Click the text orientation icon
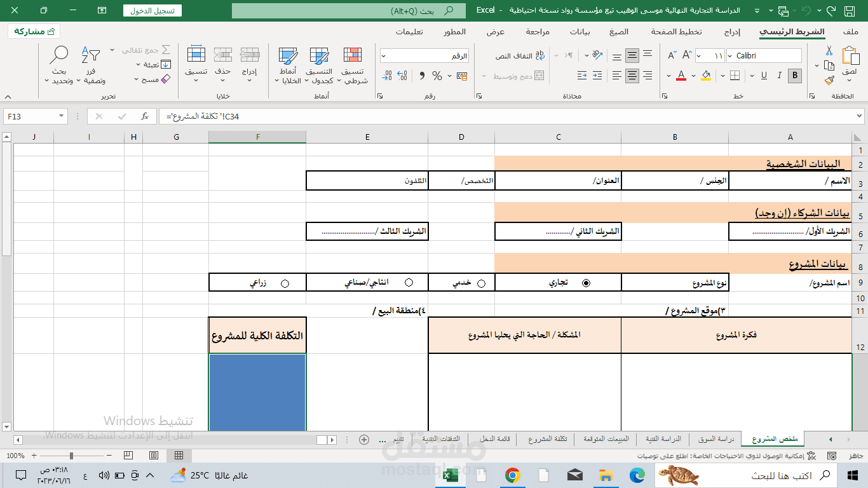Screen dimensions: 868x488 click(x=597, y=56)
